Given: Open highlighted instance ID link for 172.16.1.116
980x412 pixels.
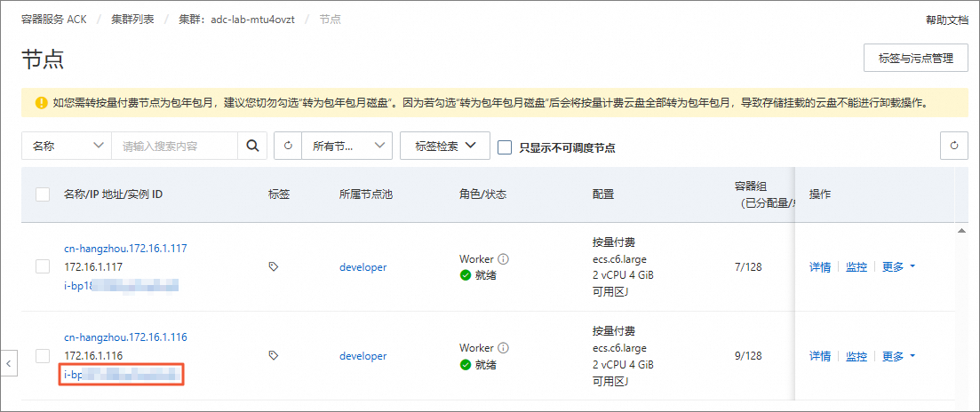Looking at the screenshot, I should pos(121,375).
